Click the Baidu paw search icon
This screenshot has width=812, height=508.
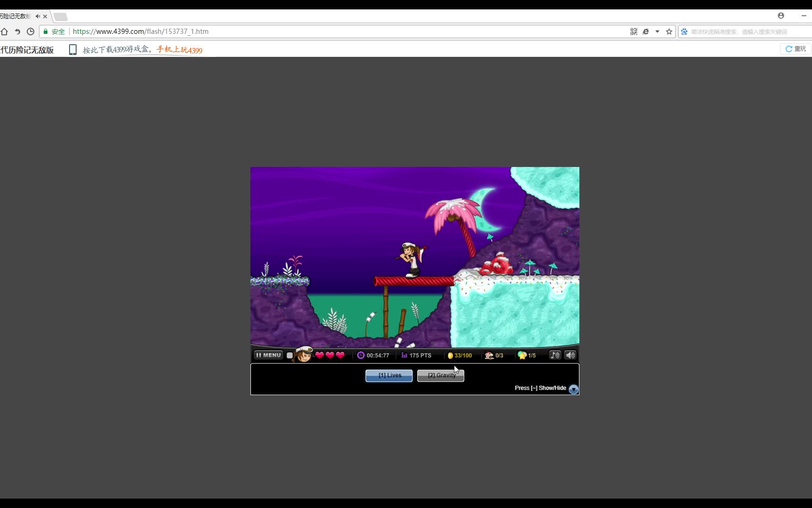[684, 32]
